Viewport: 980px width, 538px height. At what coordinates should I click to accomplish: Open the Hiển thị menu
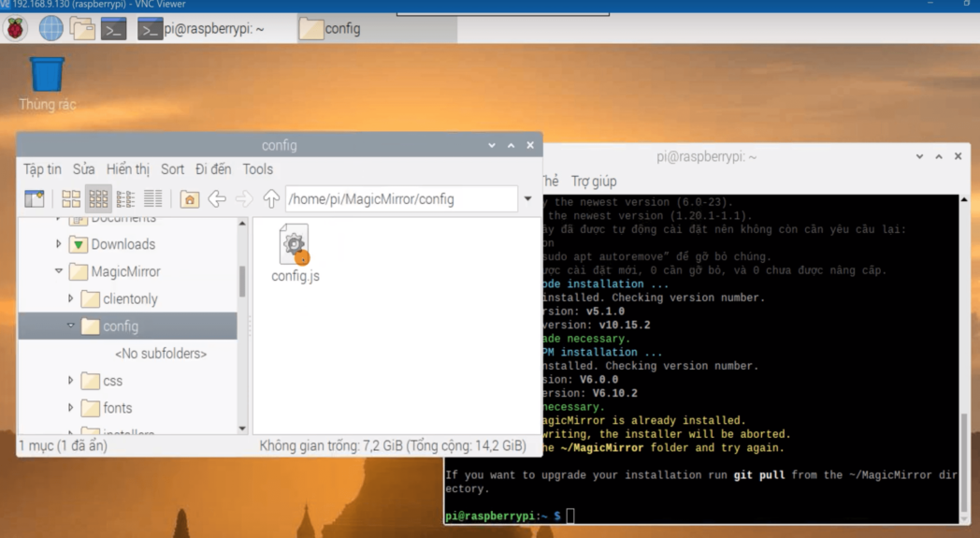[x=127, y=169]
